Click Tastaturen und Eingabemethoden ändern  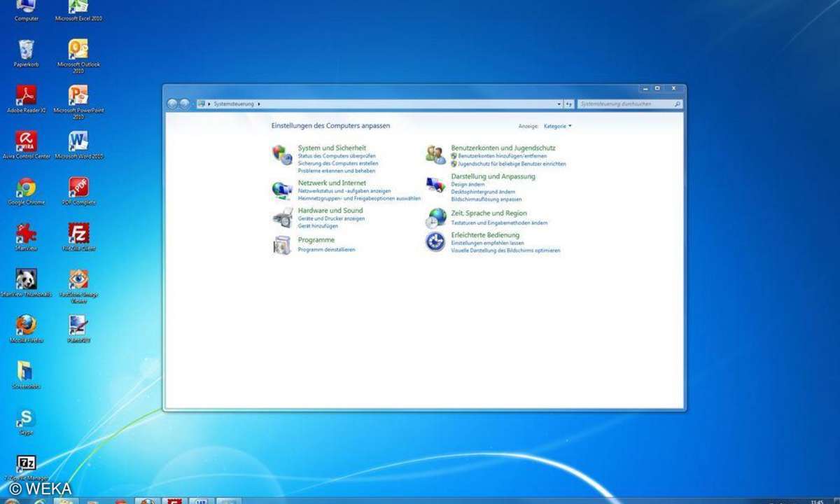pyautogui.click(x=499, y=223)
